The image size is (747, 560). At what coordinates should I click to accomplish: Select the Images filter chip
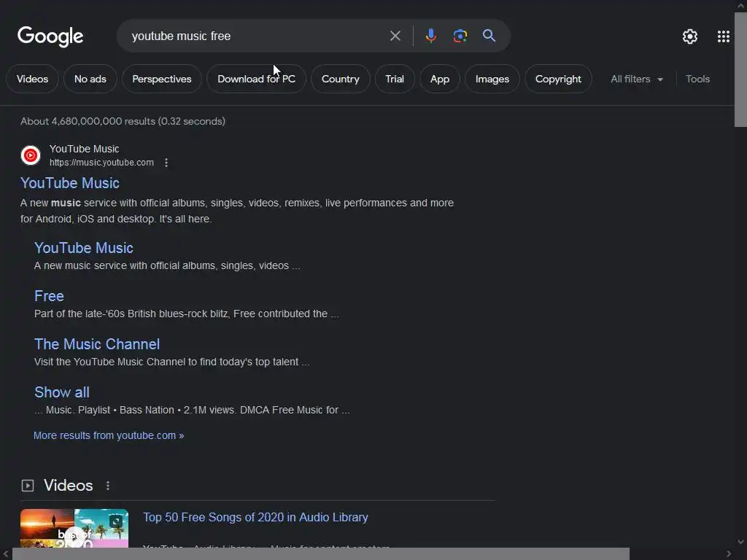(x=492, y=79)
